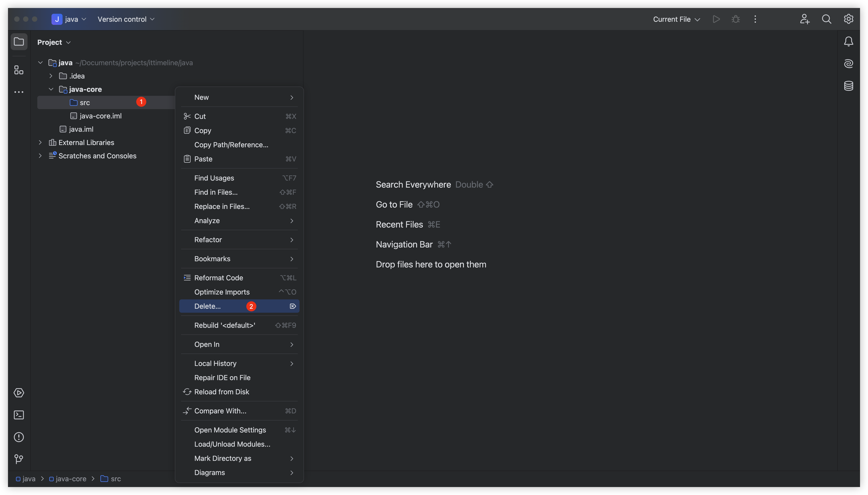Open Code With Me user icon
Viewport: 868px width, 495px height.
tap(804, 19)
